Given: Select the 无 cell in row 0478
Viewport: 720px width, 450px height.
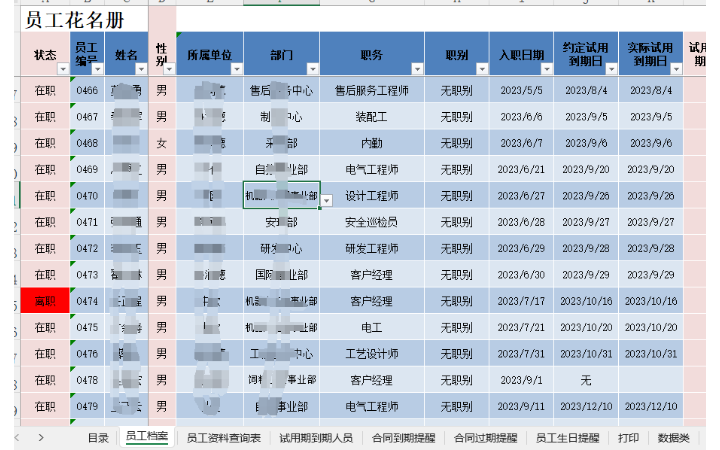Looking at the screenshot, I should (x=586, y=380).
